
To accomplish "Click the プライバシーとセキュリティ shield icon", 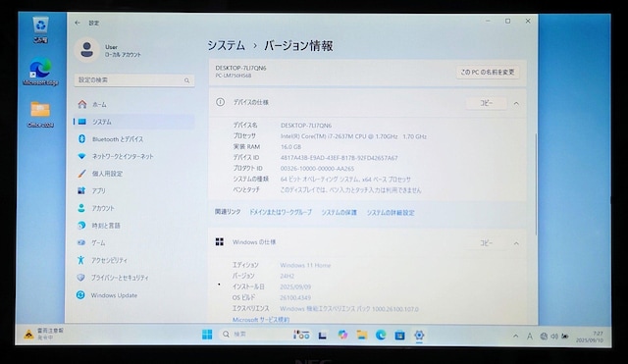I will [x=80, y=277].
